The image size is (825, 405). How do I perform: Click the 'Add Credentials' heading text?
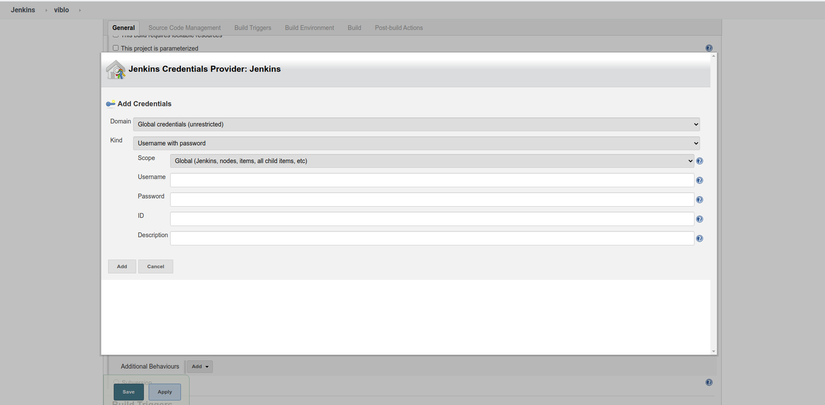[x=144, y=104]
